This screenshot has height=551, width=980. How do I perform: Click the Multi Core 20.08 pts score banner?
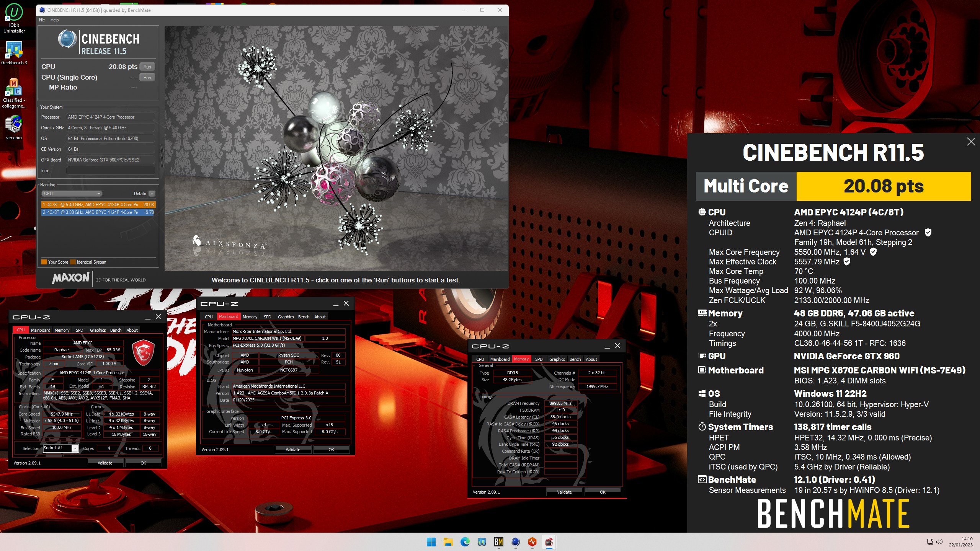pos(833,186)
